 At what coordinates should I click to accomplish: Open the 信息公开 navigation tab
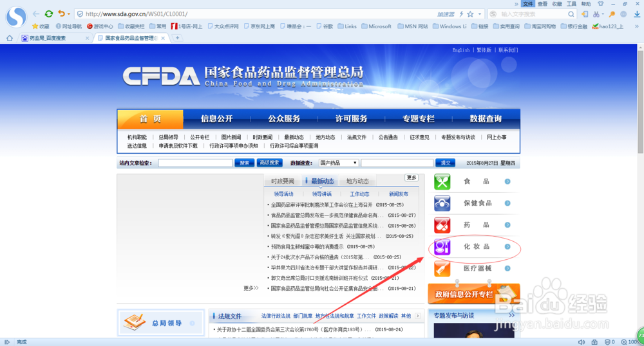point(217,119)
